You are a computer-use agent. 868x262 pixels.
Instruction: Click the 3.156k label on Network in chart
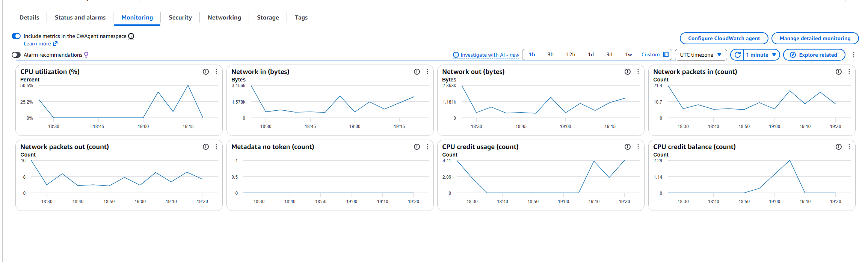click(x=239, y=86)
